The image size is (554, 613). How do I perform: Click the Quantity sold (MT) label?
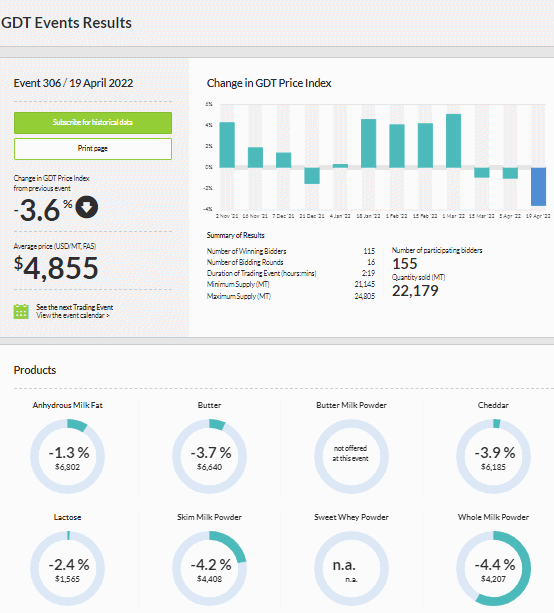[419, 277]
